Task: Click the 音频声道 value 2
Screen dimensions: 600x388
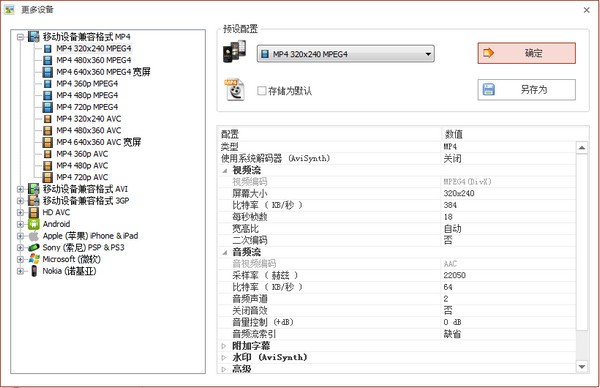Action: point(446,299)
